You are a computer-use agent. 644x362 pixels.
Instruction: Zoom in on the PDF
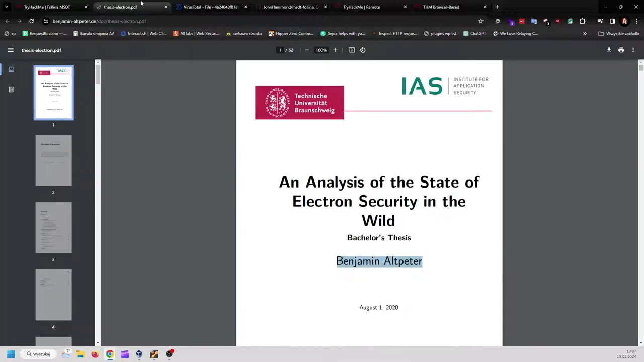pos(335,50)
